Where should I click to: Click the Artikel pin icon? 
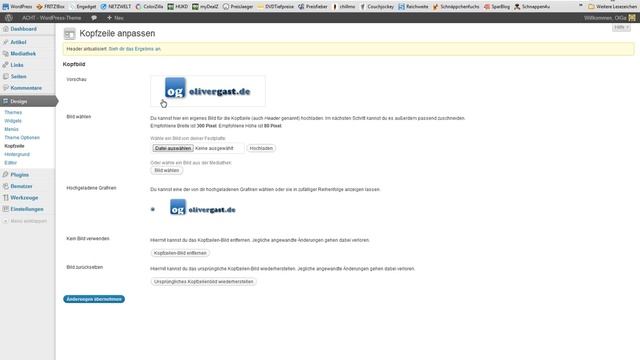pos(5,42)
